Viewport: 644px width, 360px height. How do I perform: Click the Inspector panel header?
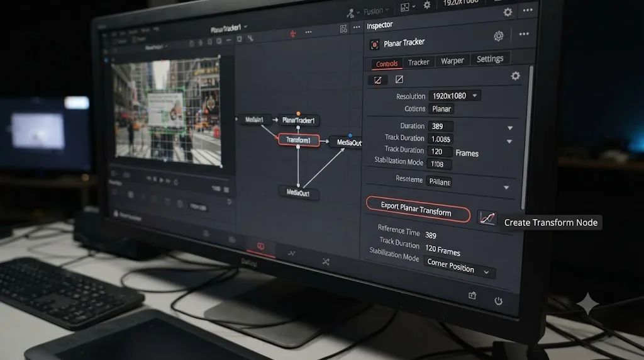click(380, 25)
